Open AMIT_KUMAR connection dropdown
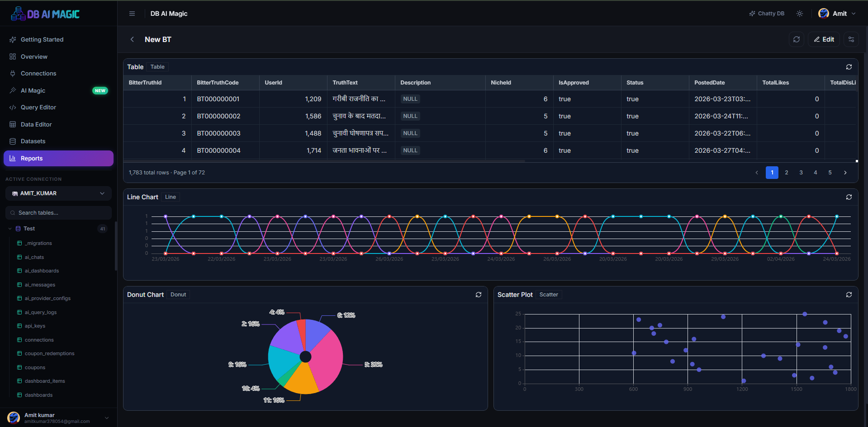868x427 pixels. click(x=58, y=193)
